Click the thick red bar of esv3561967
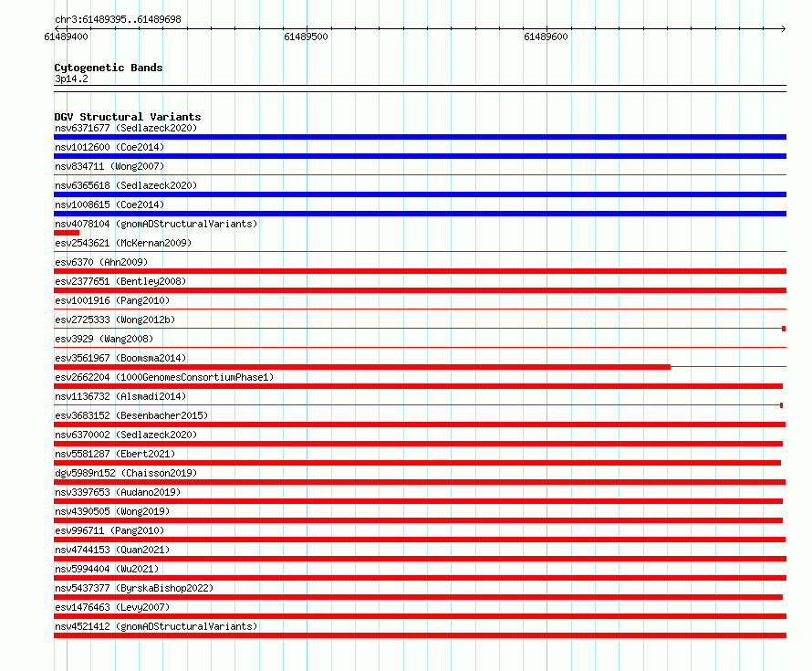Image resolution: width=812 pixels, height=671 pixels. (x=362, y=367)
